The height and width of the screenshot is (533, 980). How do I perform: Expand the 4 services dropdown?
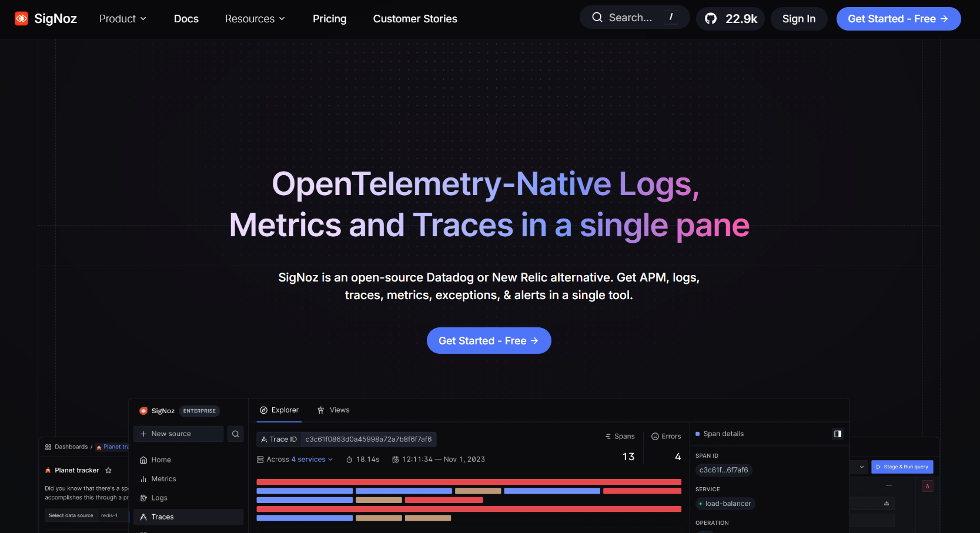coord(312,460)
